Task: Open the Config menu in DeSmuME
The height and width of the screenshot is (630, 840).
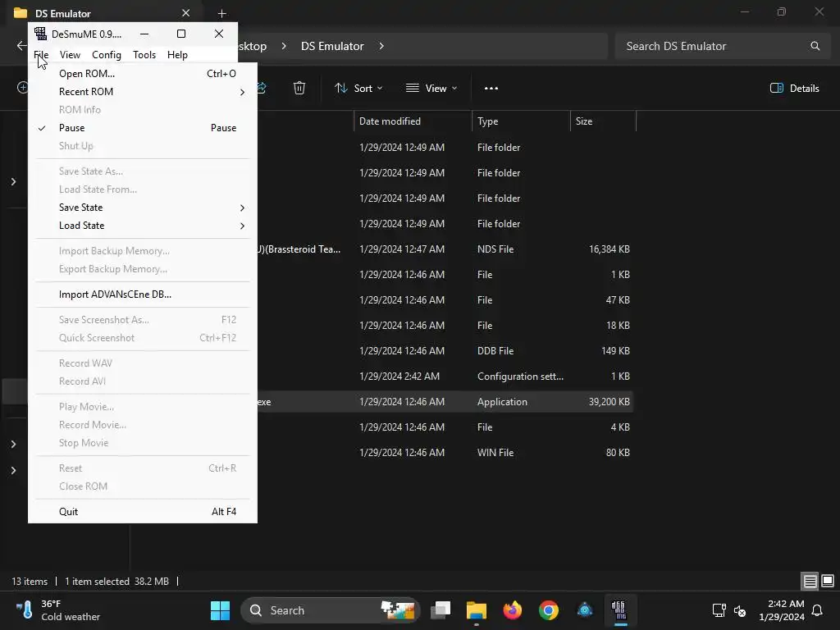Action: point(106,55)
